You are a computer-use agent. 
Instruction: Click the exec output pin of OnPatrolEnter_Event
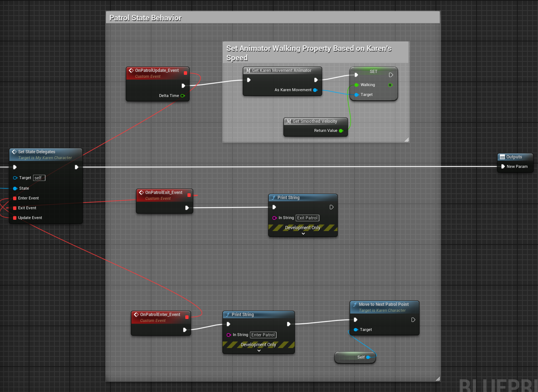point(185,330)
